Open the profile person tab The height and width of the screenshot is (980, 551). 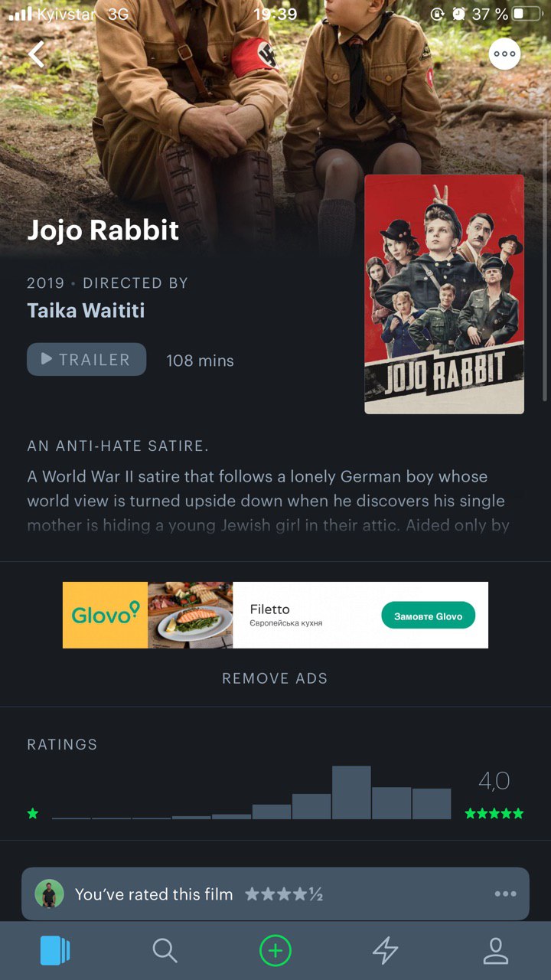(x=496, y=951)
